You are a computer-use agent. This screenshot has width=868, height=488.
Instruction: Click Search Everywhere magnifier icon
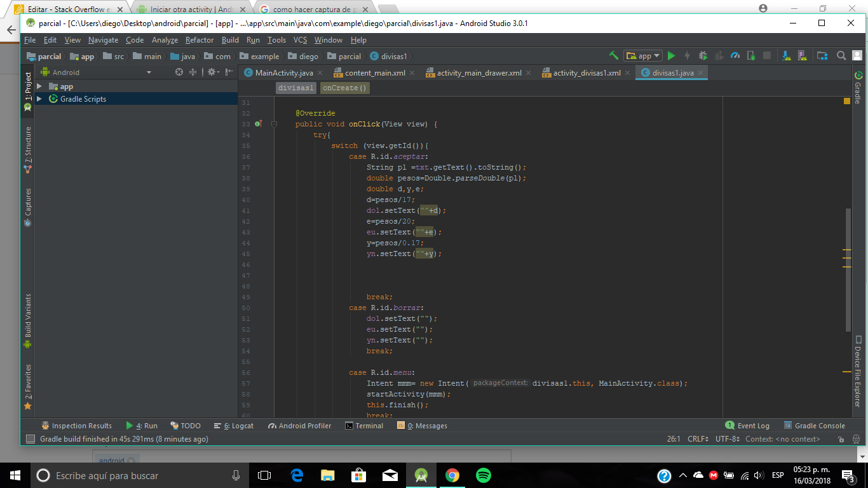(x=841, y=56)
